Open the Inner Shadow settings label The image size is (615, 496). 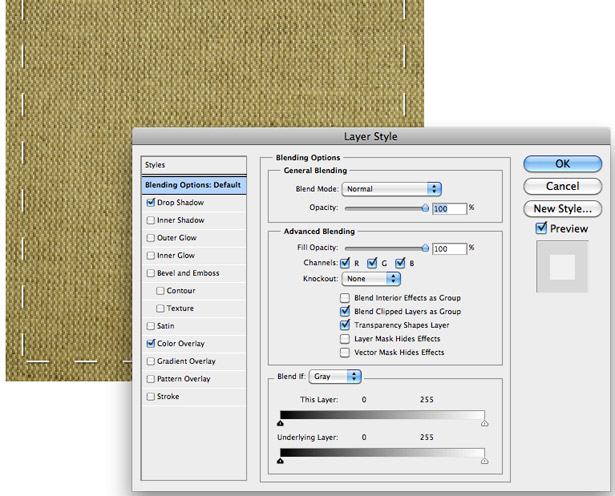(181, 220)
